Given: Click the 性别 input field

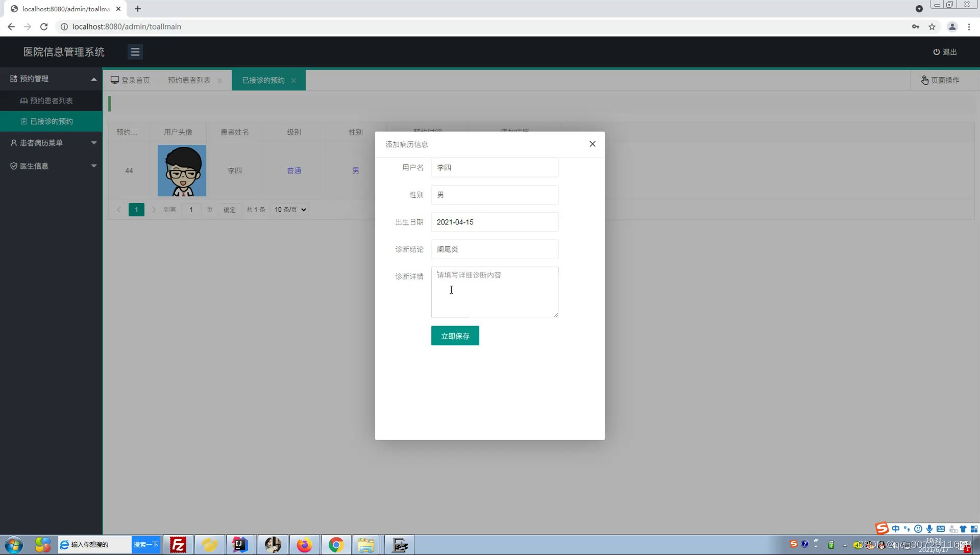Looking at the screenshot, I should click(495, 195).
